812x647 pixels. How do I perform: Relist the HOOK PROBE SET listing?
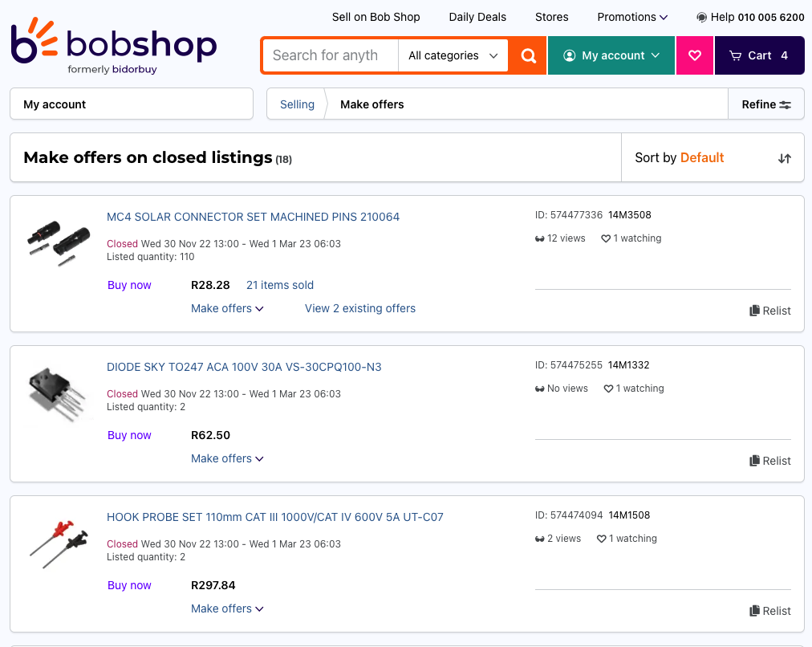point(770,611)
